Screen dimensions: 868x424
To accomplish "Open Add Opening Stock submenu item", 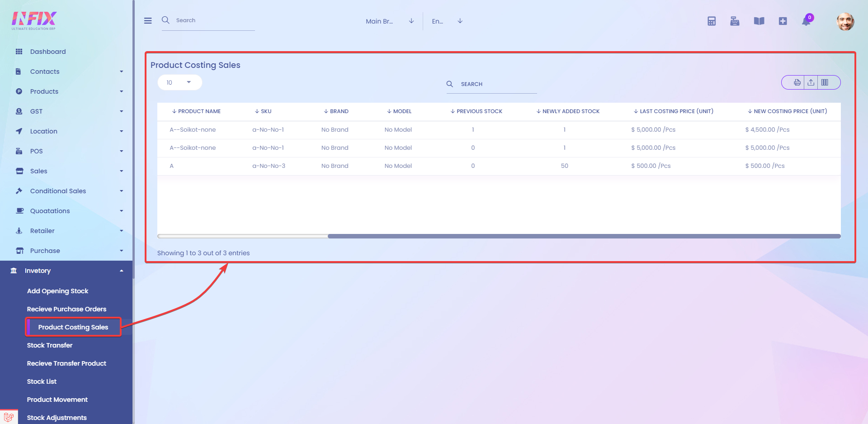I will (57, 291).
